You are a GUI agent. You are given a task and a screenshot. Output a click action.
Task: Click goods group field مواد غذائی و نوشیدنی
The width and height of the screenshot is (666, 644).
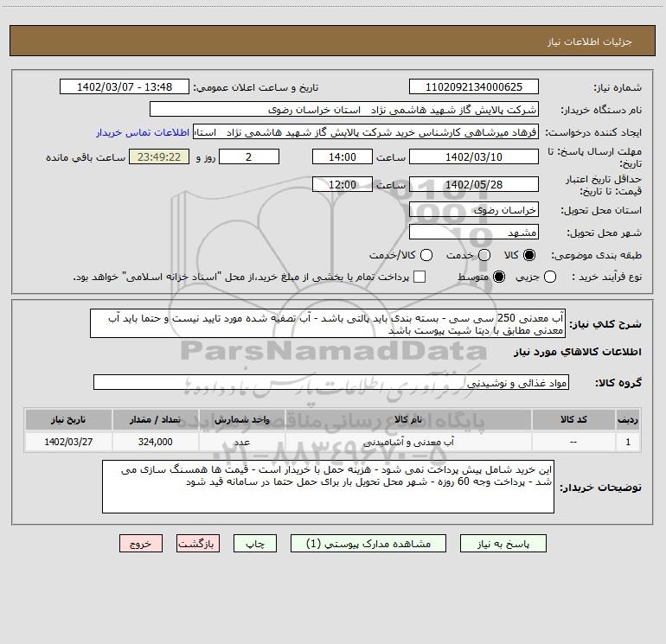pos(331,382)
